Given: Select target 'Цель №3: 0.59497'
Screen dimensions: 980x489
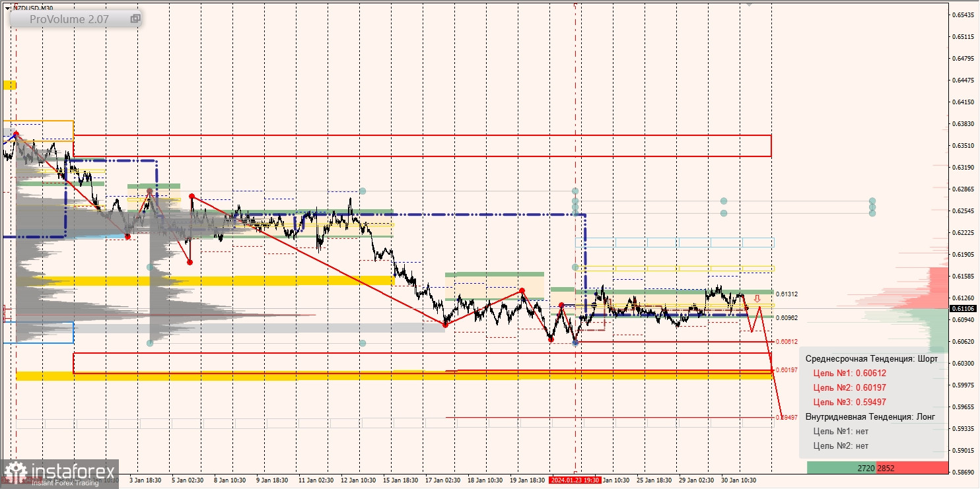Looking at the screenshot, I should (849, 402).
